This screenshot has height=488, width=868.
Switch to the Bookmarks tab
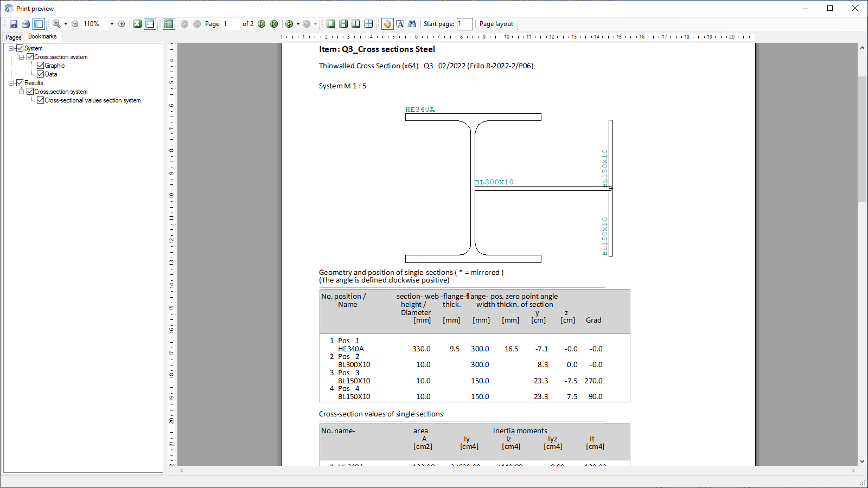click(x=42, y=36)
